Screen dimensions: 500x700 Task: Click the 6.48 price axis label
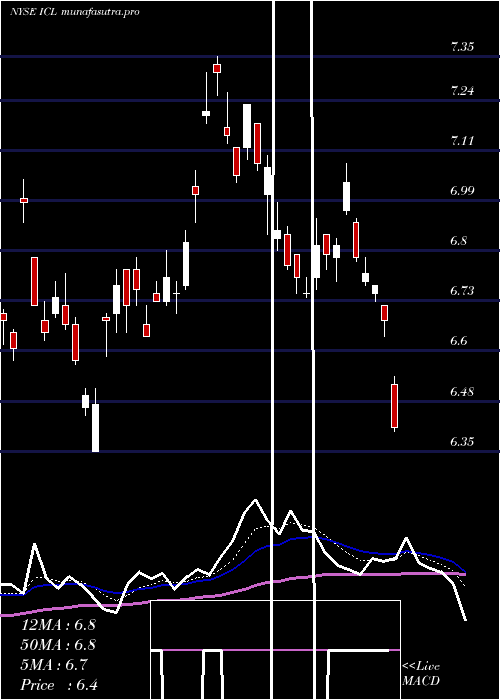462,392
